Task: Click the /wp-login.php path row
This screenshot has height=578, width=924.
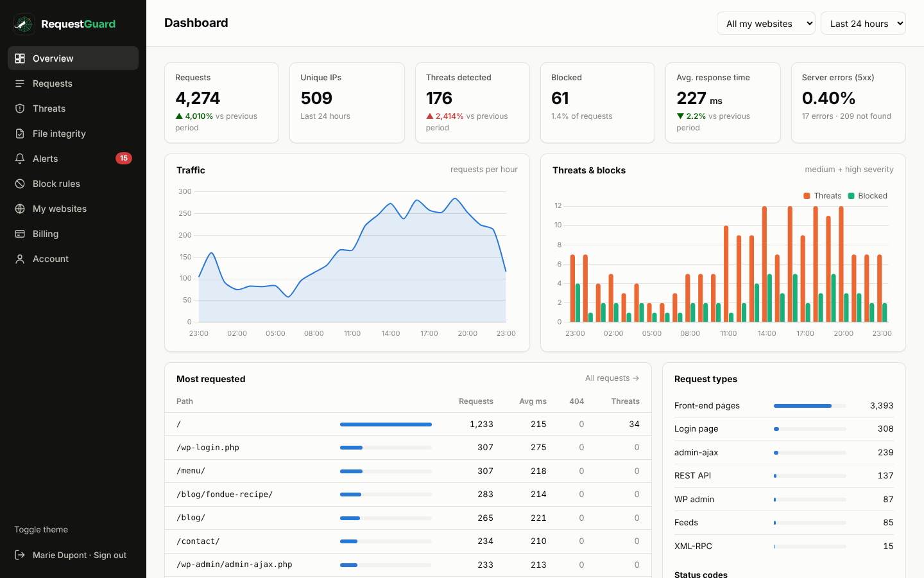Action: coord(408,448)
